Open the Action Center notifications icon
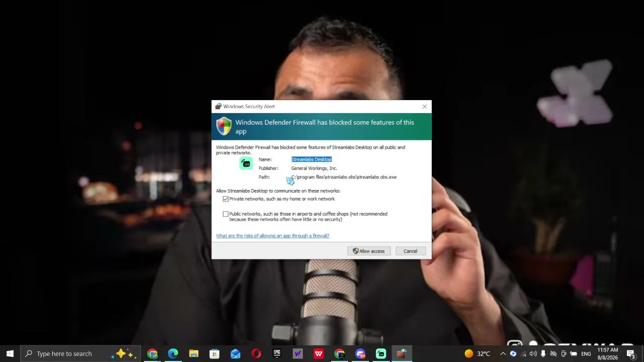 point(631,353)
